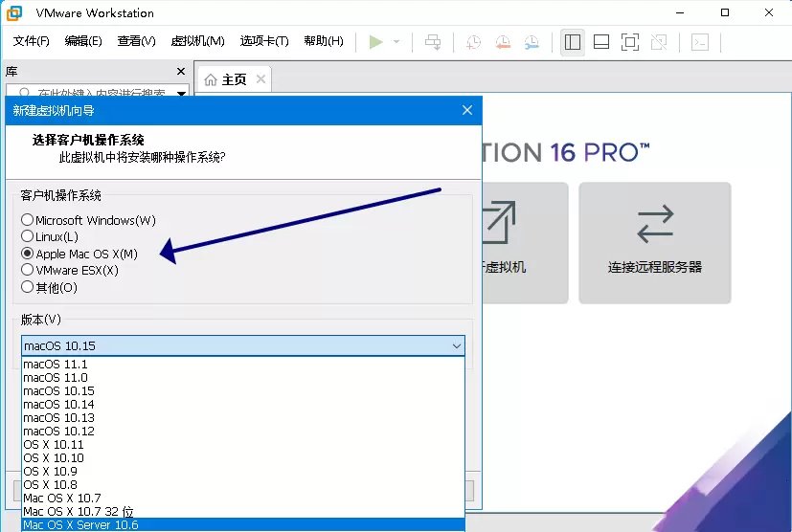
Task: Select the VMware ESX(X) radio button
Action: point(27,270)
